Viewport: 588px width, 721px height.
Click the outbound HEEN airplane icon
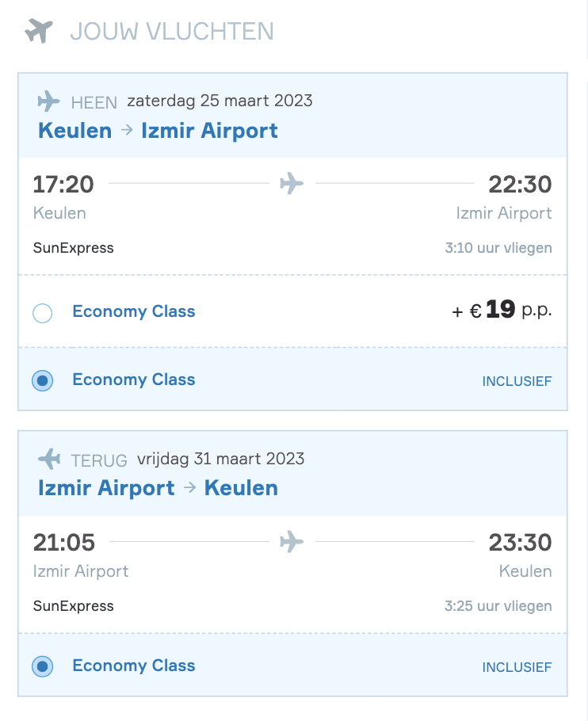(48, 101)
